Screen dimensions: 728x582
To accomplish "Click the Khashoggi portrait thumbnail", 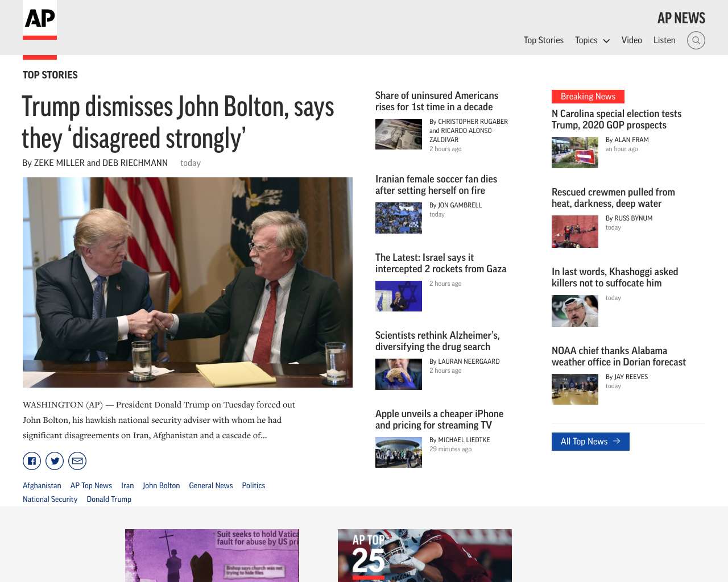I will coord(575,310).
